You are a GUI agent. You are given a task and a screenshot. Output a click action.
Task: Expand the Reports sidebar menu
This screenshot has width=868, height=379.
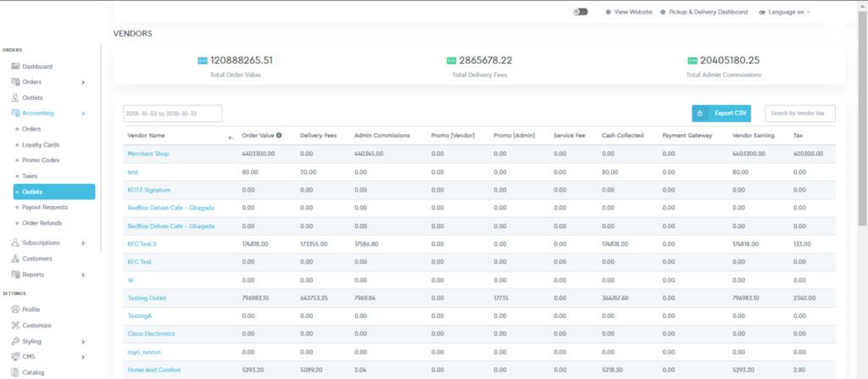[82, 275]
